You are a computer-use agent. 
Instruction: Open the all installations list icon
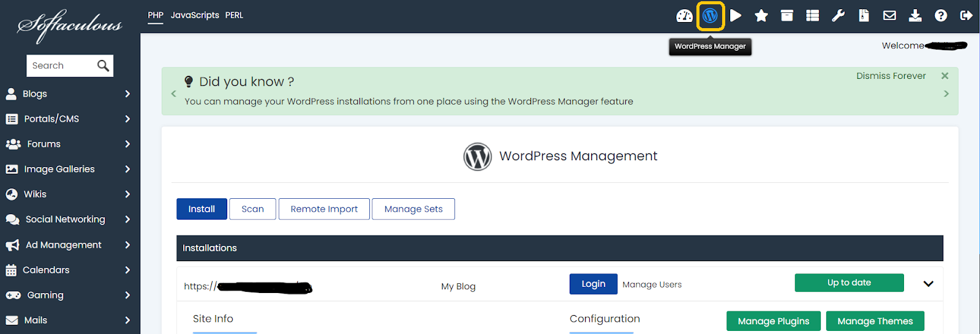[813, 16]
